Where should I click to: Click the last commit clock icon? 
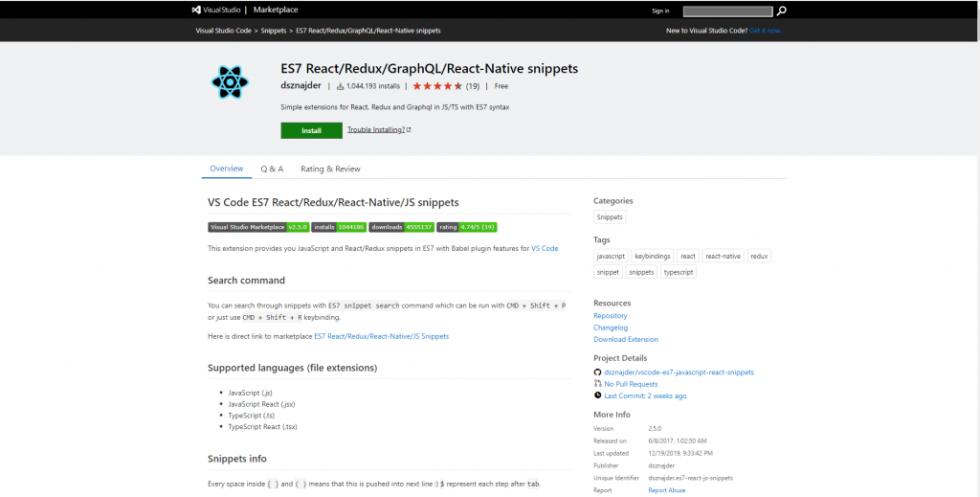point(597,395)
